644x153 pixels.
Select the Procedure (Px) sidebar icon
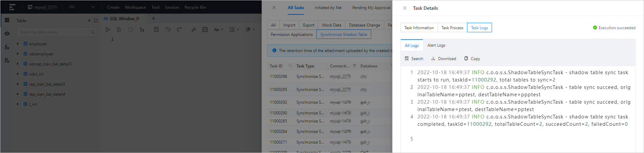click(x=7, y=60)
